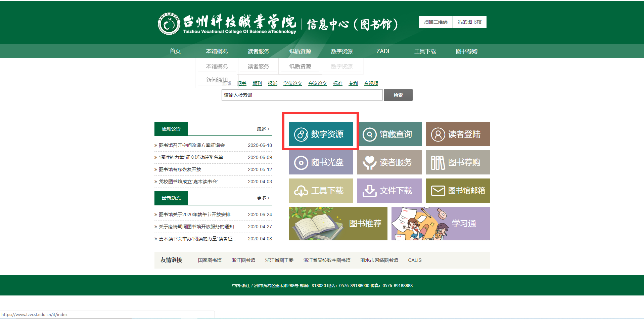
Task: Open the 文件下载 download icon tile
Action: tap(389, 191)
